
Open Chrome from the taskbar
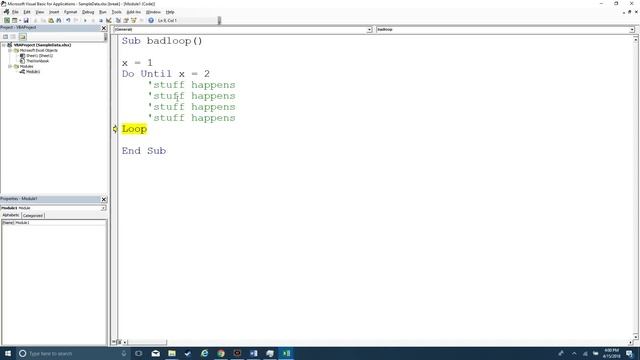221,353
